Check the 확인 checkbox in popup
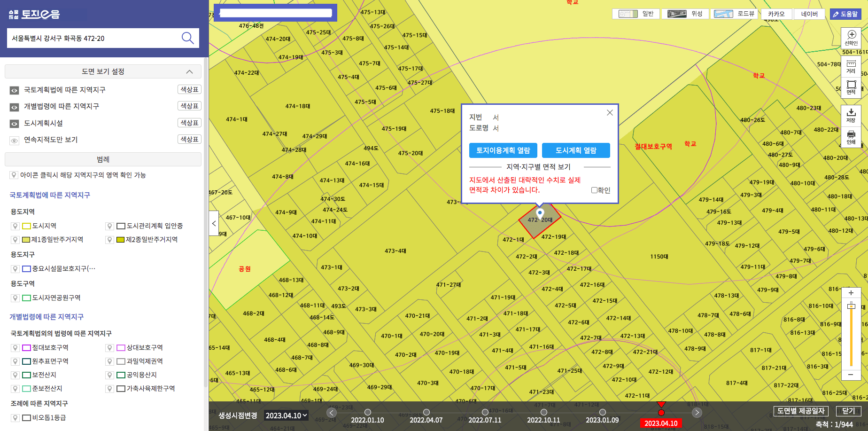Screen dimensions: 868x431 pos(594,190)
